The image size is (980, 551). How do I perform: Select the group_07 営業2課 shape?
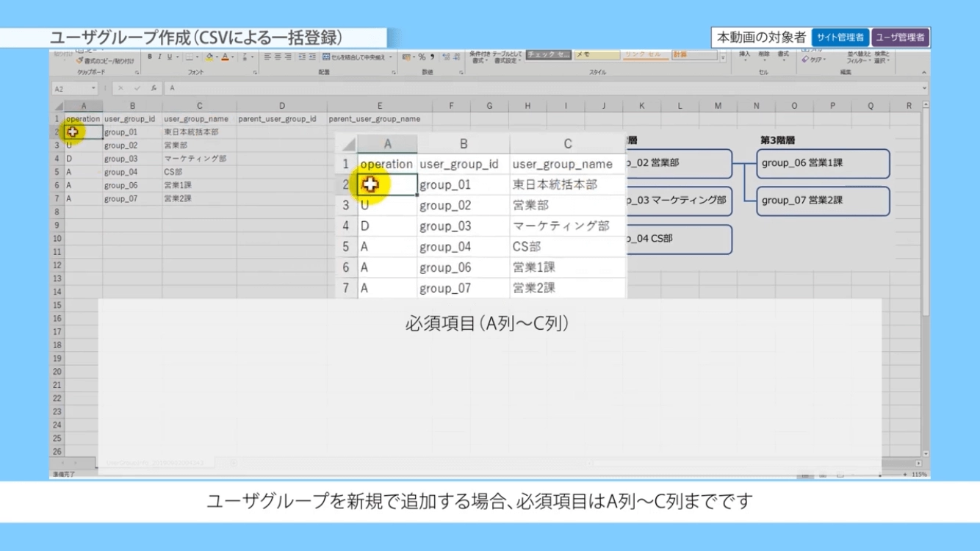click(x=823, y=201)
